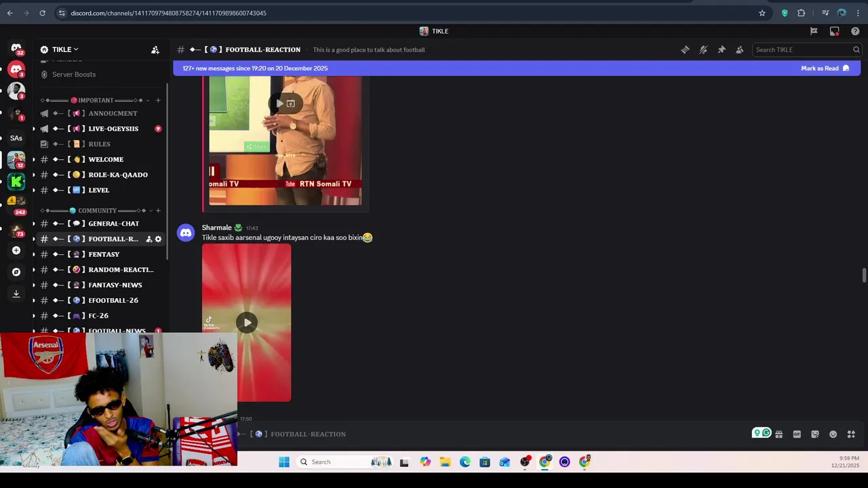Open Pinned Messages pin icon

click(x=722, y=49)
